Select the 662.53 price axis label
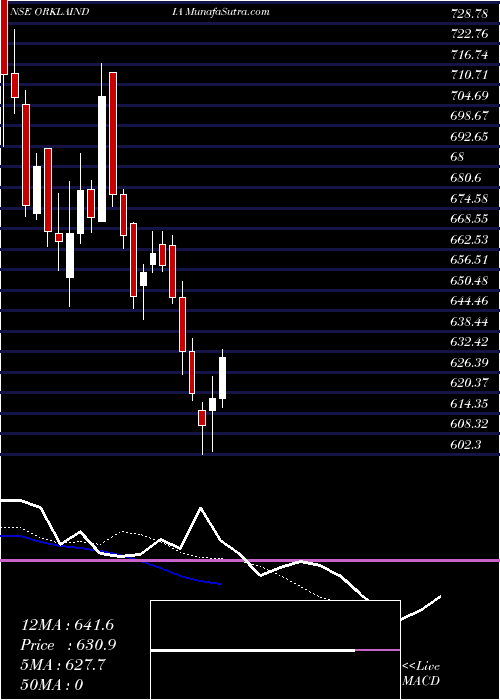Viewport: 500px width, 700px height. (469, 239)
